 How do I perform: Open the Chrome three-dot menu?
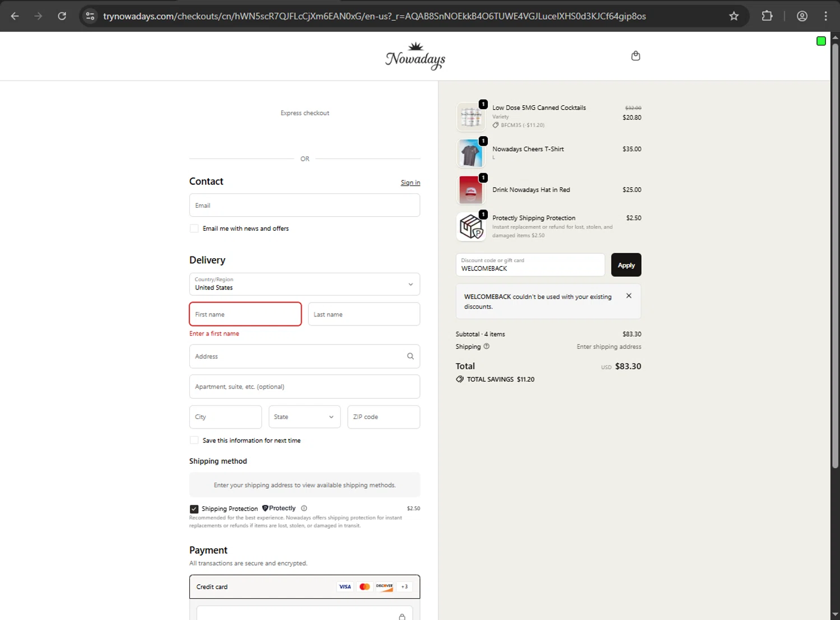(x=825, y=16)
